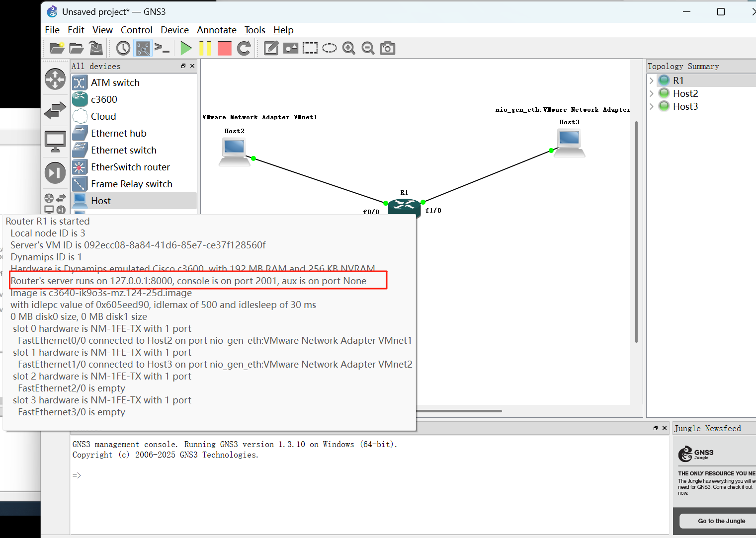Float the All devices panel
This screenshot has height=538, width=756.
pos(183,66)
